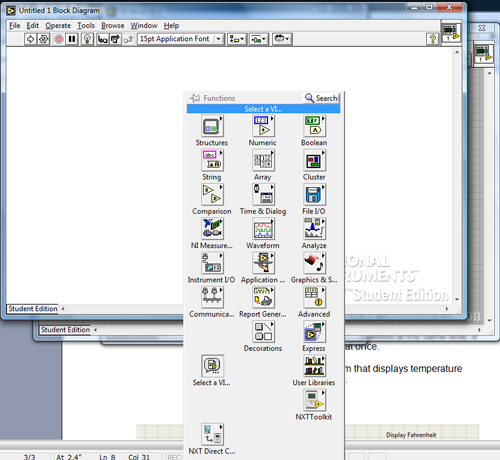The height and width of the screenshot is (460, 500).
Task: Open the NXT Direct Commands palette
Action: [x=212, y=434]
